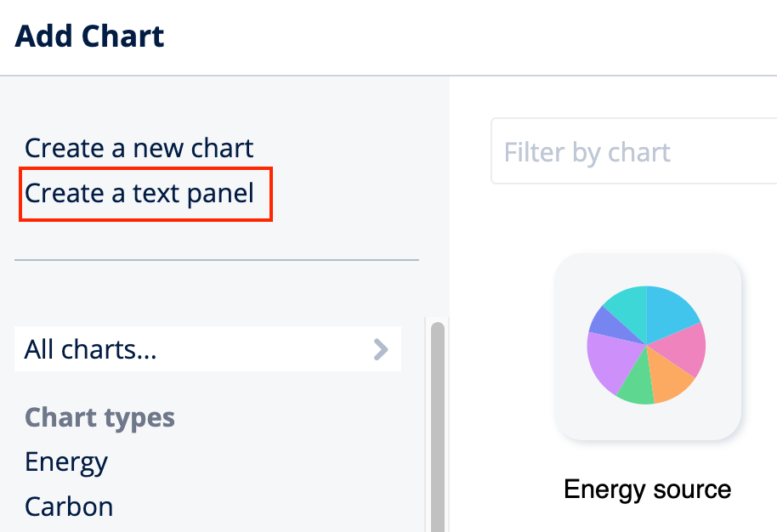The width and height of the screenshot is (777, 532).
Task: Click Create a new chart
Action: pos(139,148)
